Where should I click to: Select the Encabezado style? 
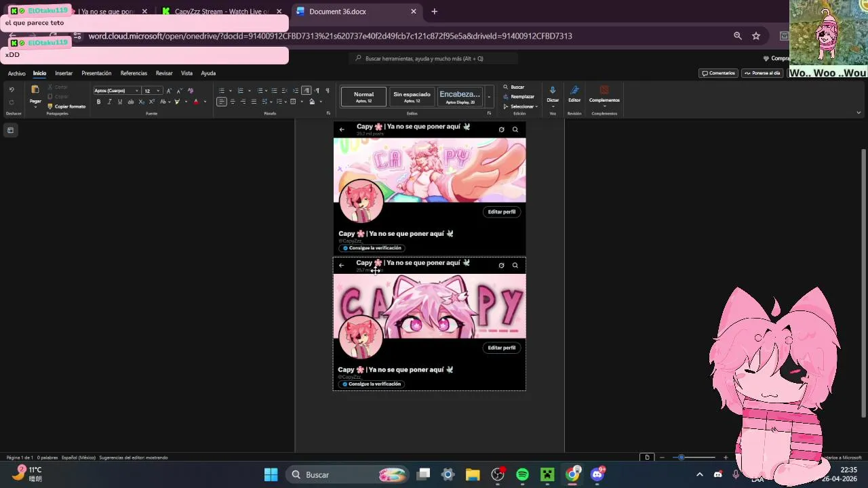(460, 97)
